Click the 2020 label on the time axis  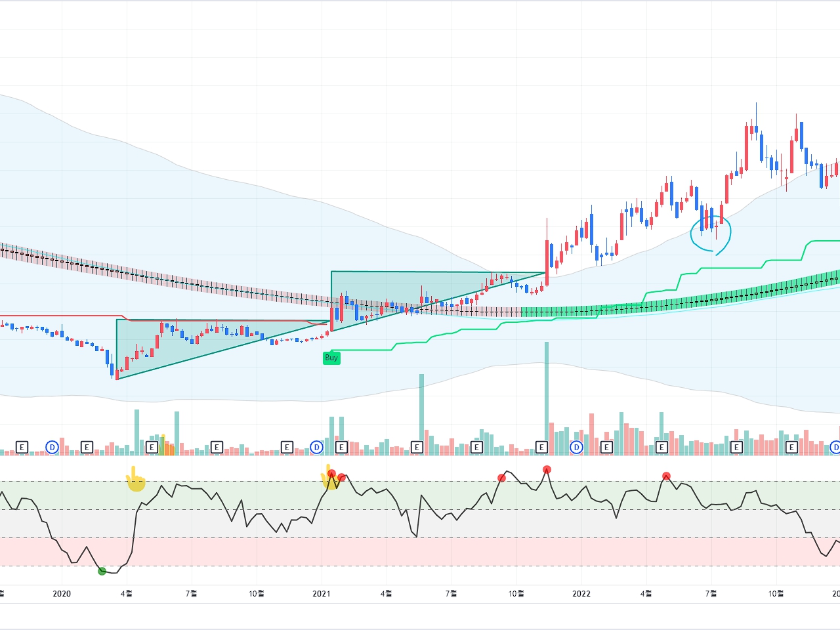[x=62, y=594]
